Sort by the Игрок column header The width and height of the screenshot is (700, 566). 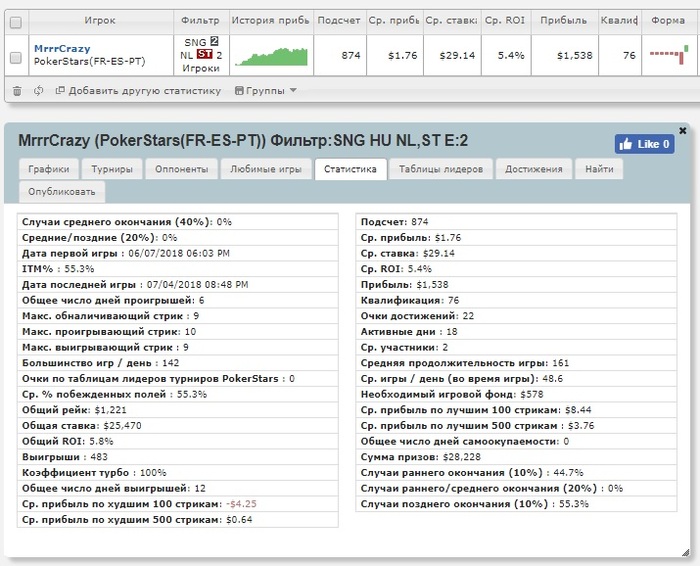click(100, 21)
